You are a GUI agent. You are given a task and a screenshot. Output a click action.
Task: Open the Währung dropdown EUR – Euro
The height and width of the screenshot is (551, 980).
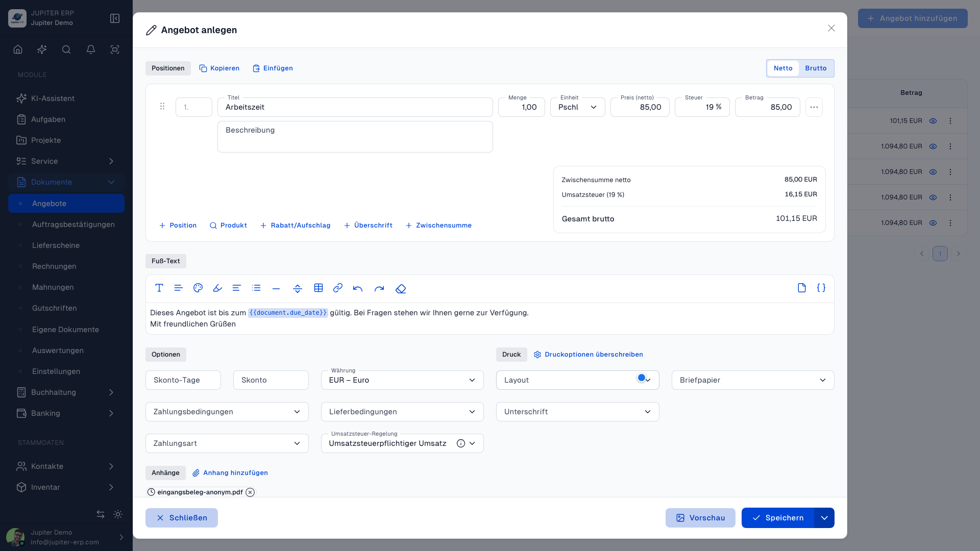click(402, 380)
